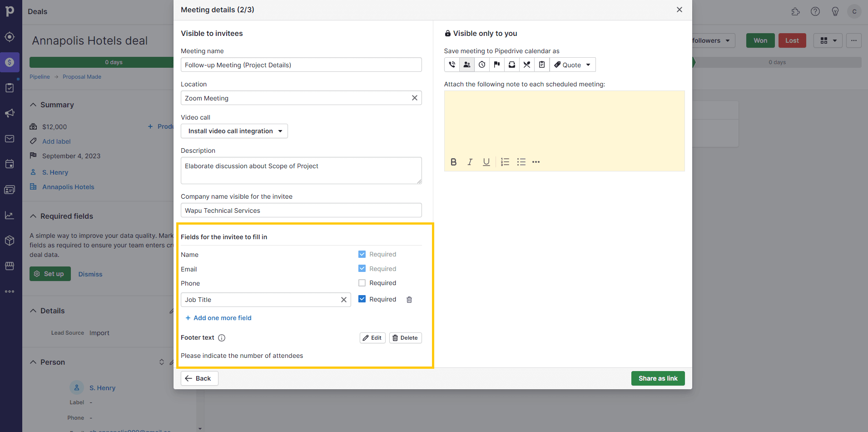Select the Meeting activity type icon

point(467,65)
